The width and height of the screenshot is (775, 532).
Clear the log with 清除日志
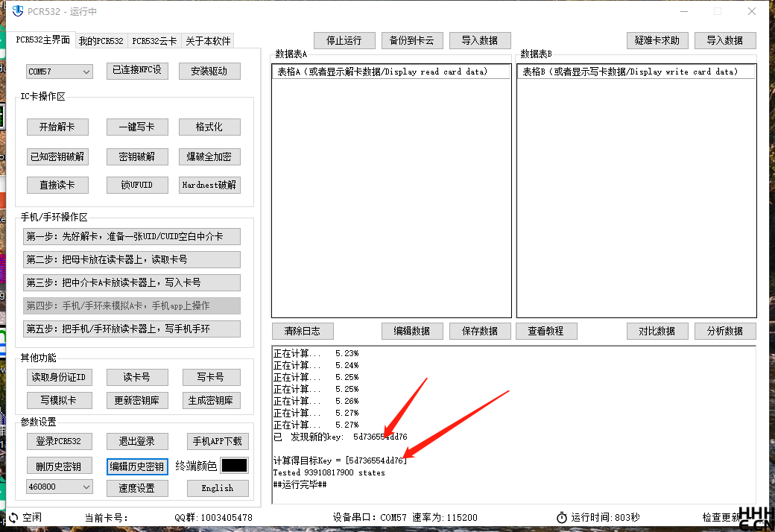303,331
